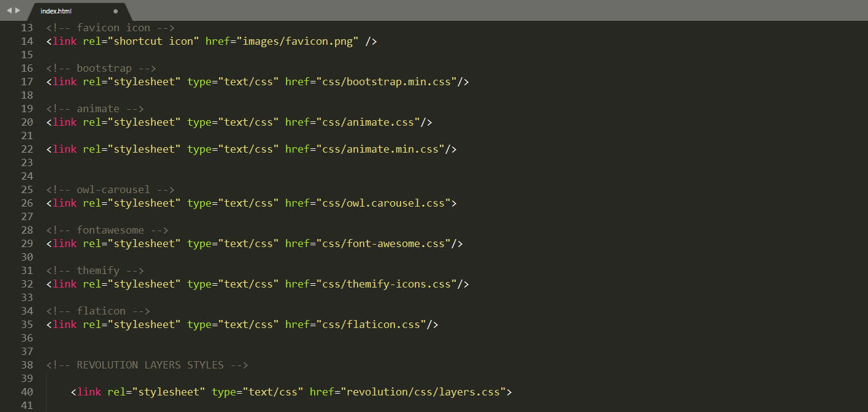This screenshot has height=412, width=868.
Task: Click line number 22 in gutter
Action: 27,149
